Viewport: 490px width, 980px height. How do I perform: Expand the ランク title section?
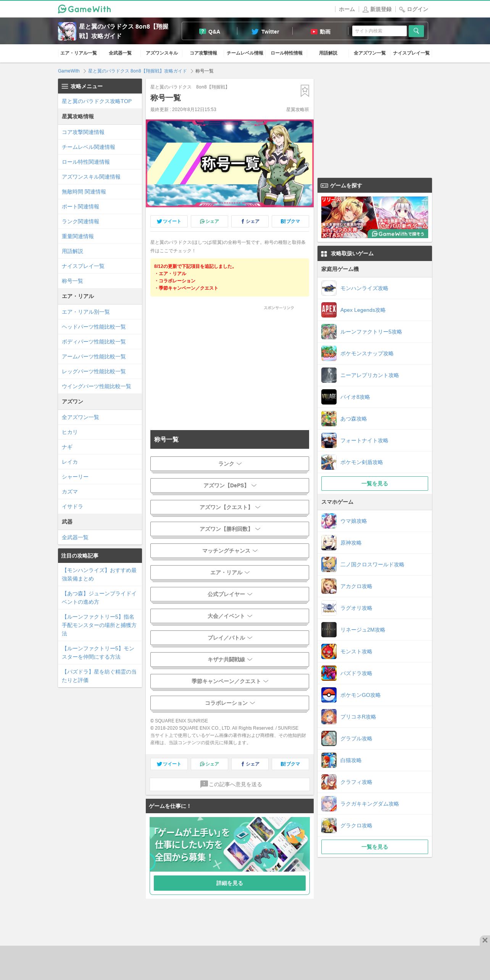tap(230, 464)
